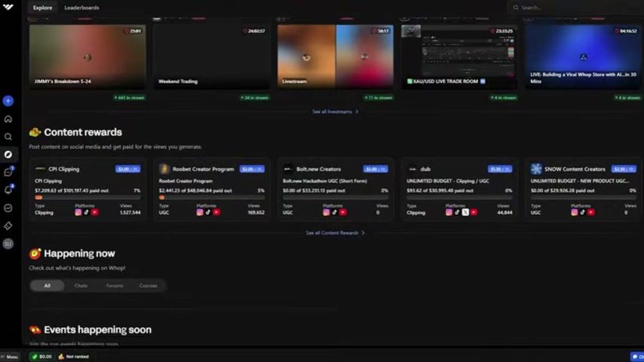
Task: Click Instagram icon in CPI Clipping card
Action: point(78,212)
